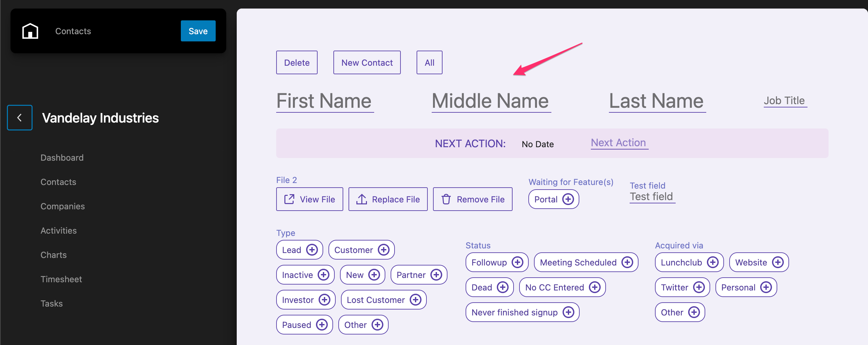
Task: Click the upload icon on Replace File
Action: tap(362, 199)
